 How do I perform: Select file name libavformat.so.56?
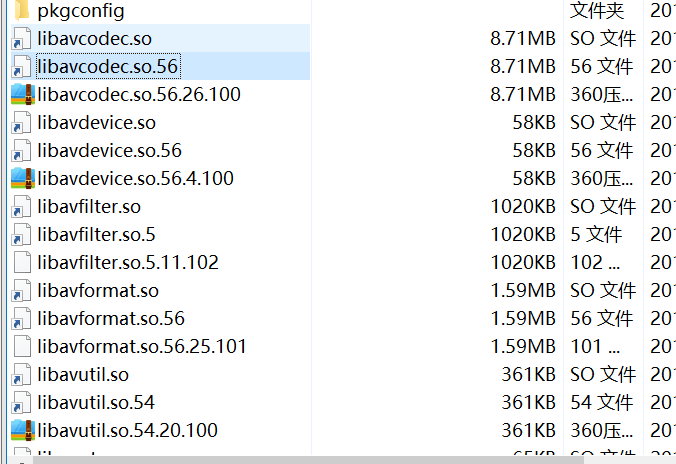(x=111, y=319)
